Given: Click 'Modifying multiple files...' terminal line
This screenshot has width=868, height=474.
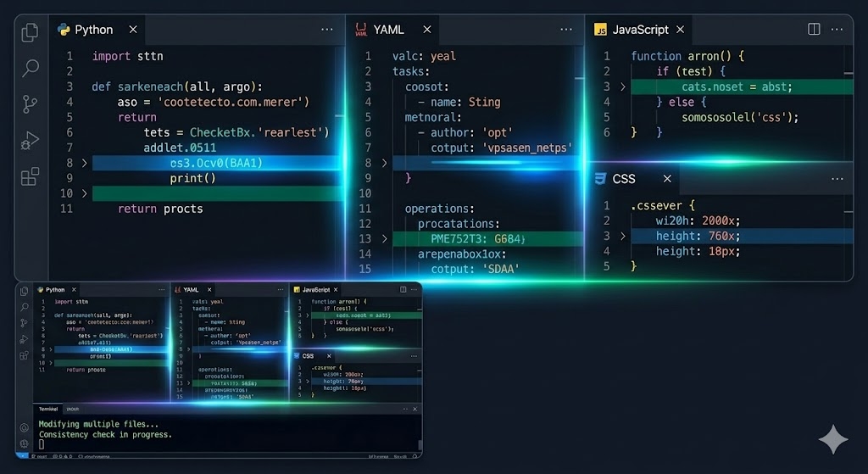Looking at the screenshot, I should [98, 424].
